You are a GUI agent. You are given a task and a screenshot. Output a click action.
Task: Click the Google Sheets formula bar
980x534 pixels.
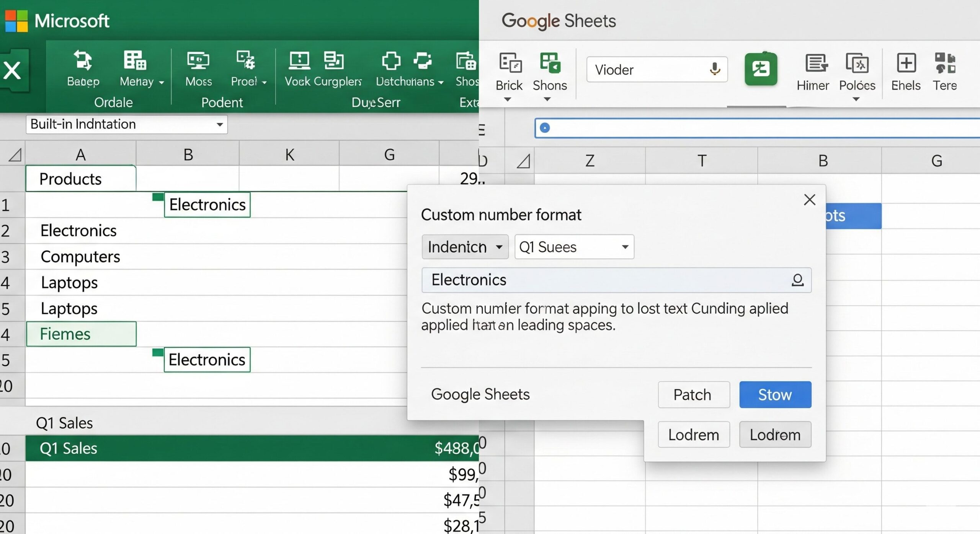coord(758,128)
